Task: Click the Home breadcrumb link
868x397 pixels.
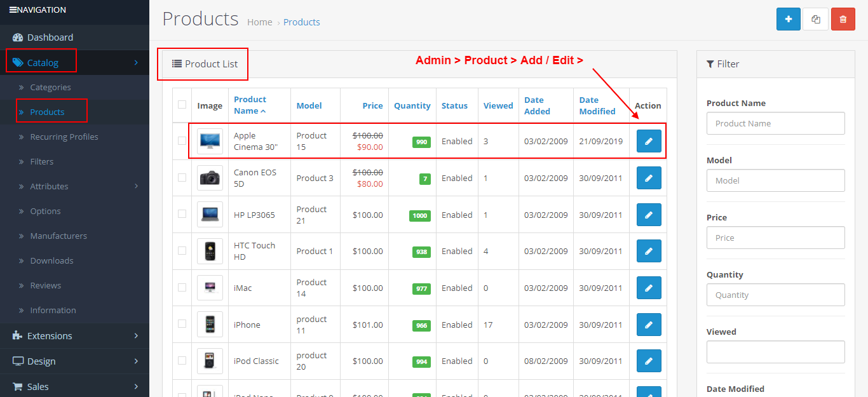Action: [x=260, y=22]
